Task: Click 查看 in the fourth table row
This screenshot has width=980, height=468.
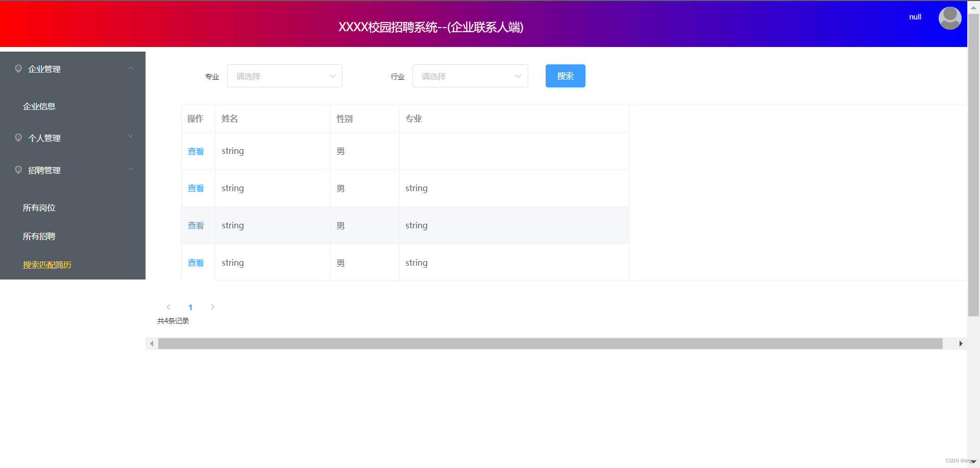Action: pyautogui.click(x=196, y=263)
